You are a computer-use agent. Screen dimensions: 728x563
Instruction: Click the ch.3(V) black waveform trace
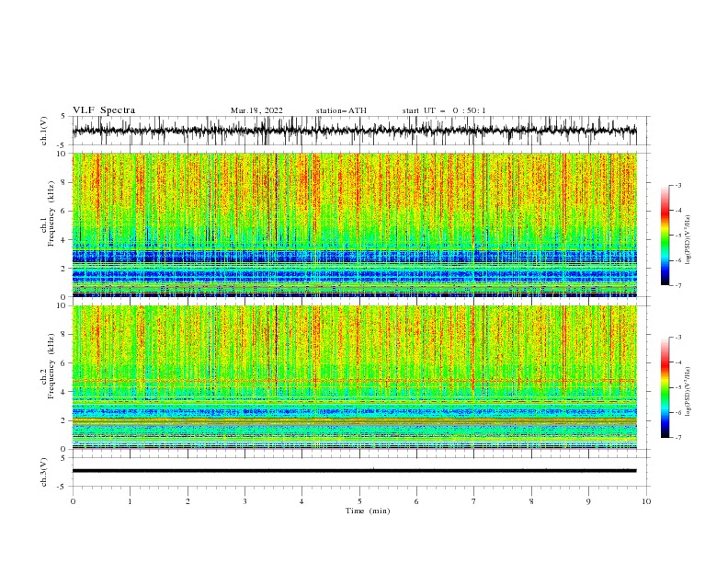354,471
